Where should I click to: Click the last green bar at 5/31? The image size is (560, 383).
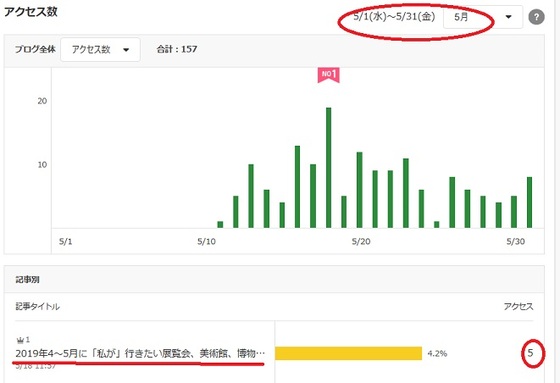[529, 202]
